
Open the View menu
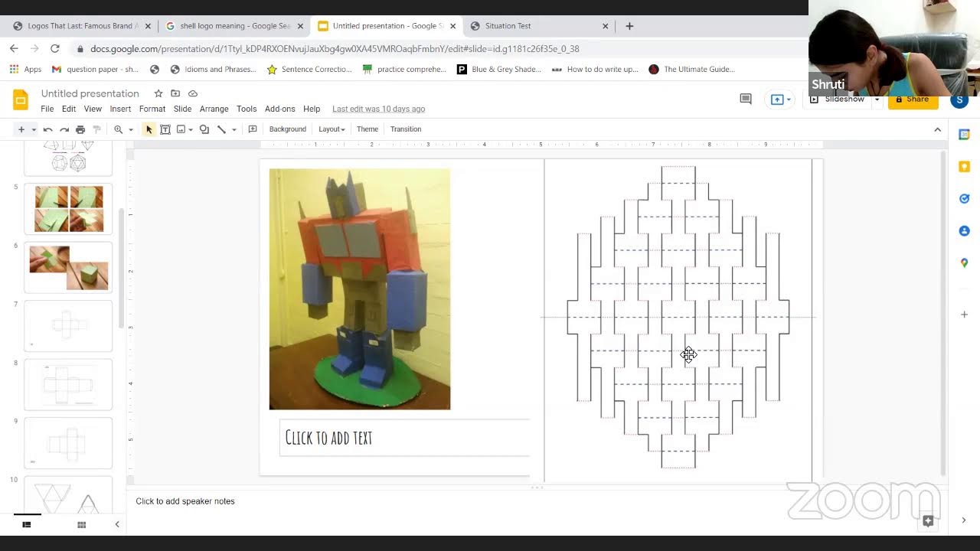93,109
